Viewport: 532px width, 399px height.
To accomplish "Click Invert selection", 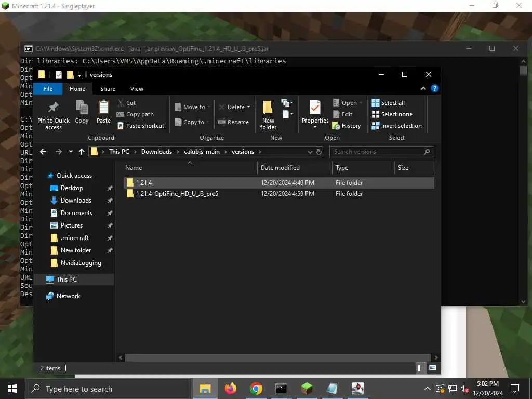I will pyautogui.click(x=396, y=126).
